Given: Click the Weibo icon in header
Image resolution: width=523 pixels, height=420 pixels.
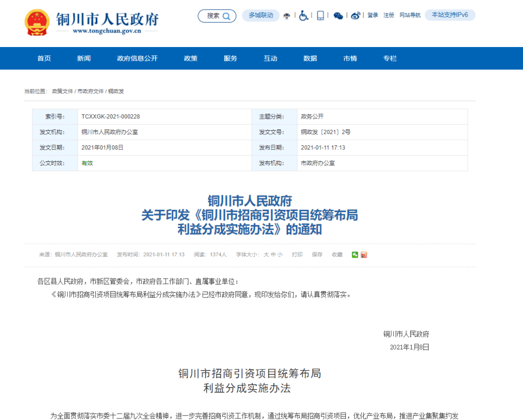Looking at the screenshot, I should (356, 16).
